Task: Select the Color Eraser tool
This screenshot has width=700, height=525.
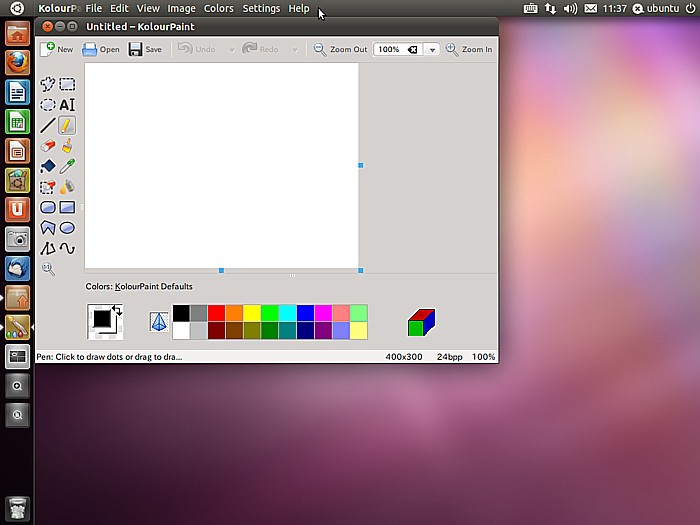Action: [48, 187]
